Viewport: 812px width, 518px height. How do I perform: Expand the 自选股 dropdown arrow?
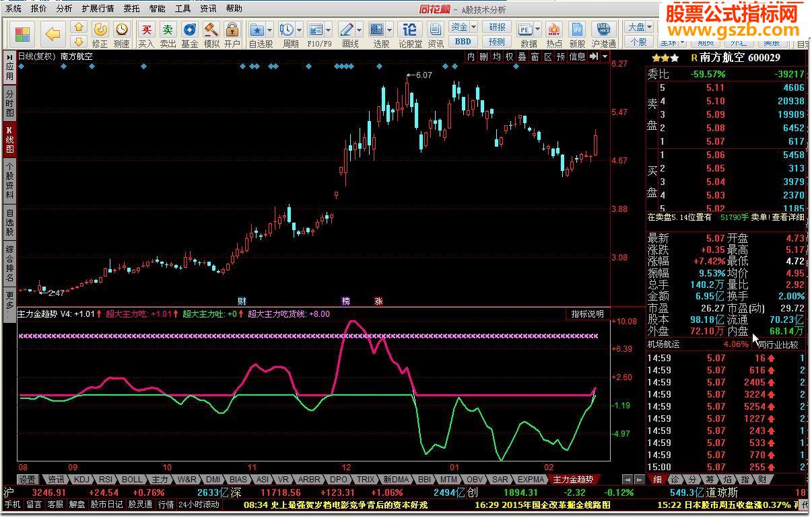pyautogui.click(x=269, y=30)
